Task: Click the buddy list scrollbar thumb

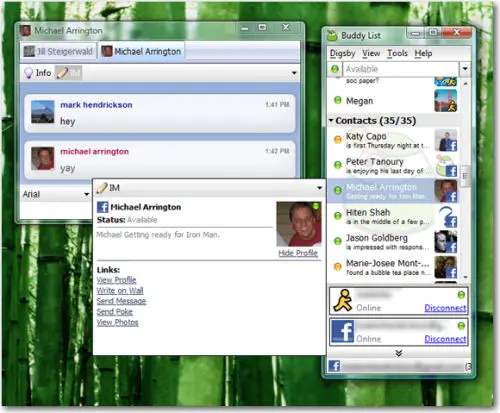Action: point(465,175)
